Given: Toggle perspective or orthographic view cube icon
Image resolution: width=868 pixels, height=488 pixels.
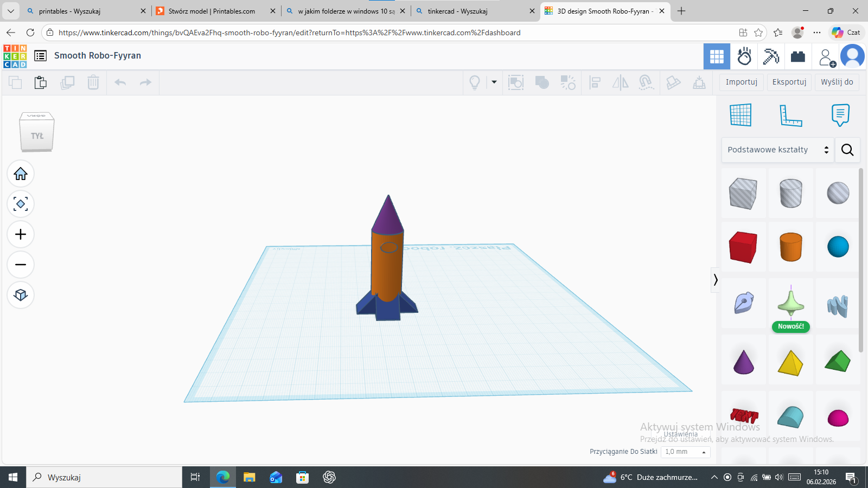Looking at the screenshot, I should click(21, 295).
